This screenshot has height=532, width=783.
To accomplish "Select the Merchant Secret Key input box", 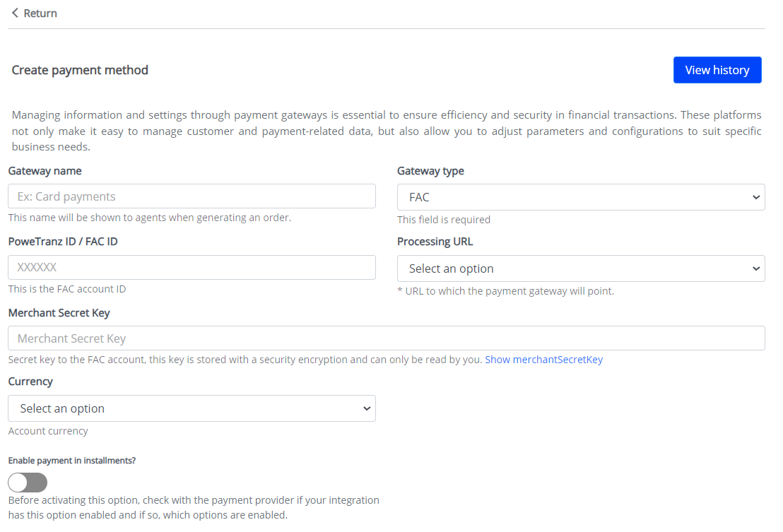I will [x=386, y=338].
